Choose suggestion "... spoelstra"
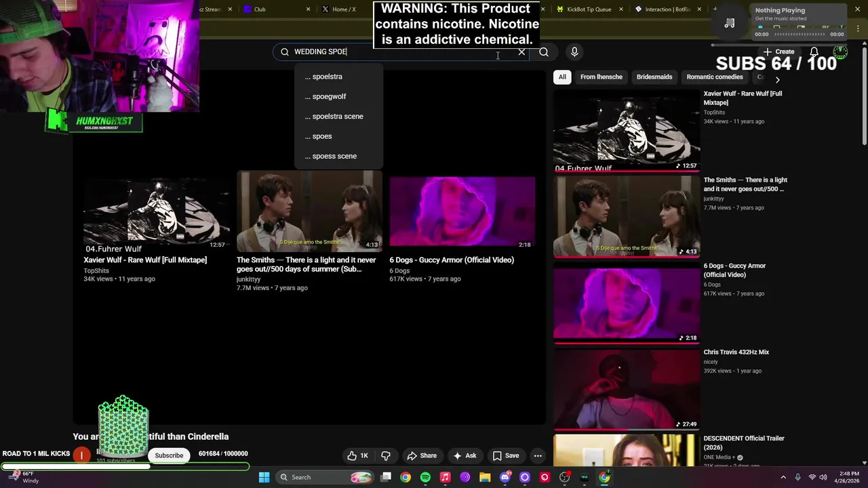 338,77
